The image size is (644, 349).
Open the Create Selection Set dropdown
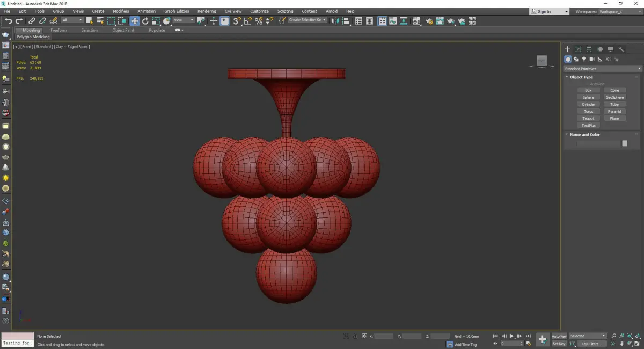point(308,20)
